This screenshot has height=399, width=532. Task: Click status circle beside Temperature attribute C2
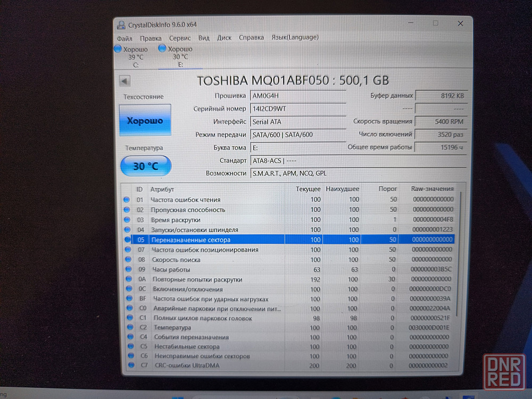[x=128, y=328]
